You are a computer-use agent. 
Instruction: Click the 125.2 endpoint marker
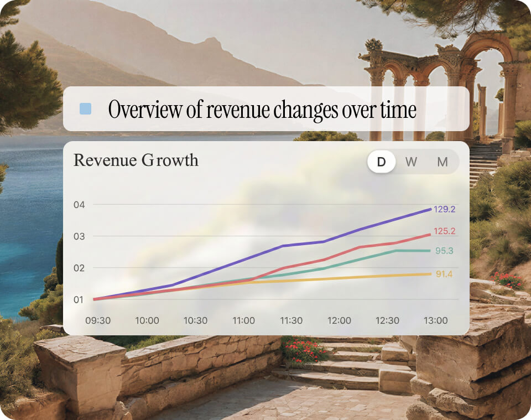tap(431, 234)
